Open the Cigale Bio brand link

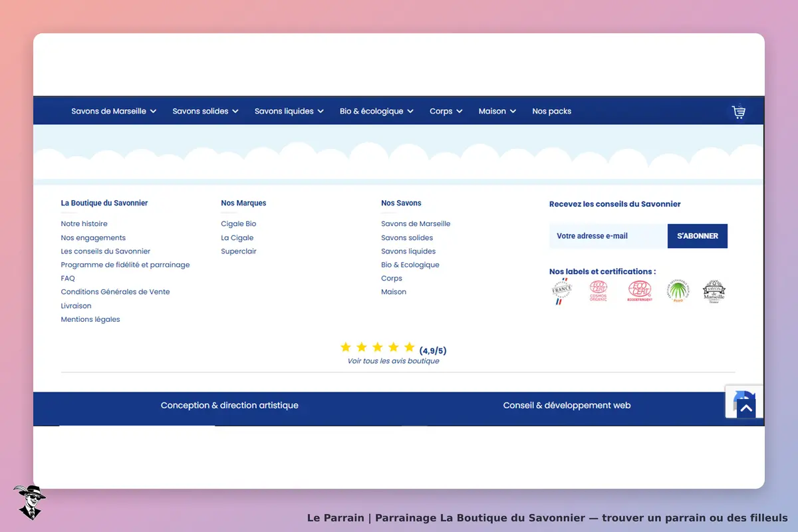coord(239,224)
